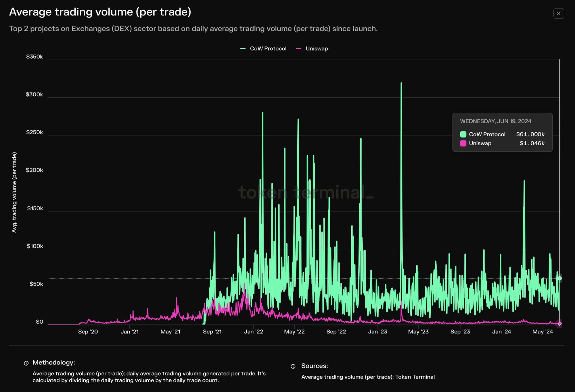Click the Average trading volume title
The image size is (575, 392).
click(100, 12)
